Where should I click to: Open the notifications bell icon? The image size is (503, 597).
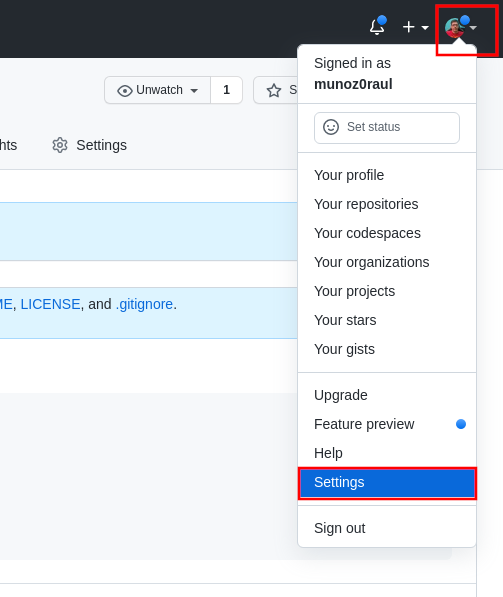[377, 26]
